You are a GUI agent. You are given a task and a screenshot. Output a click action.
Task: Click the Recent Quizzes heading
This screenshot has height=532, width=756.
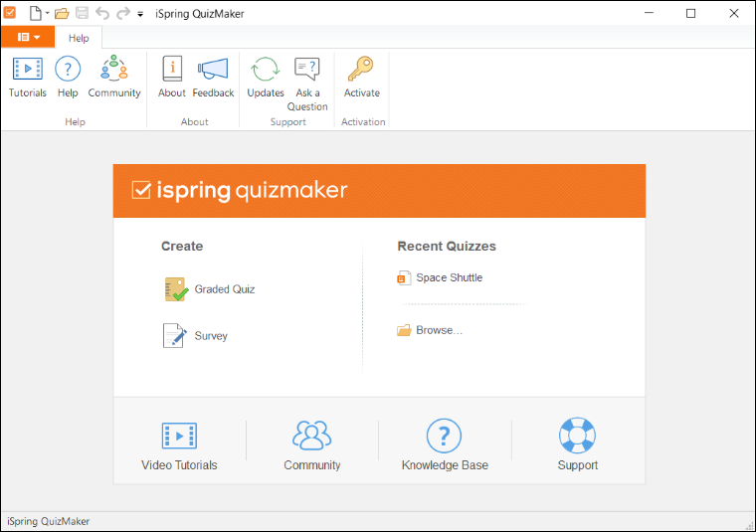pyautogui.click(x=447, y=247)
